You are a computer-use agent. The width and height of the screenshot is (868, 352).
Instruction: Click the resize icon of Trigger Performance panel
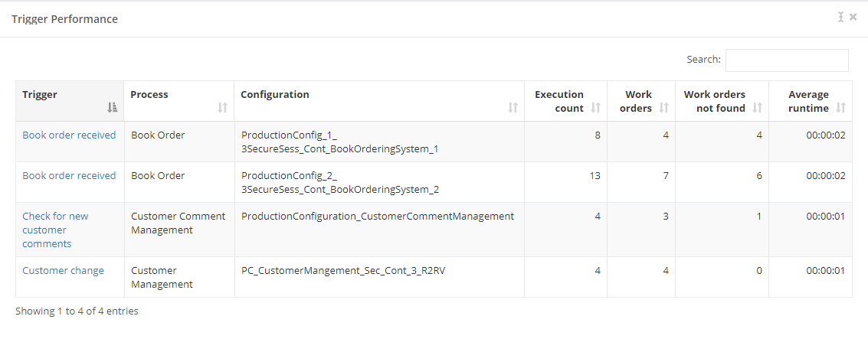click(841, 17)
